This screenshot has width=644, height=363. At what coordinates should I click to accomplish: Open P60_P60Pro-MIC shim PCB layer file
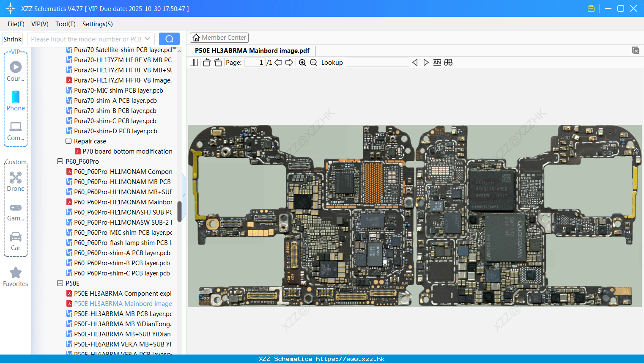click(x=119, y=233)
